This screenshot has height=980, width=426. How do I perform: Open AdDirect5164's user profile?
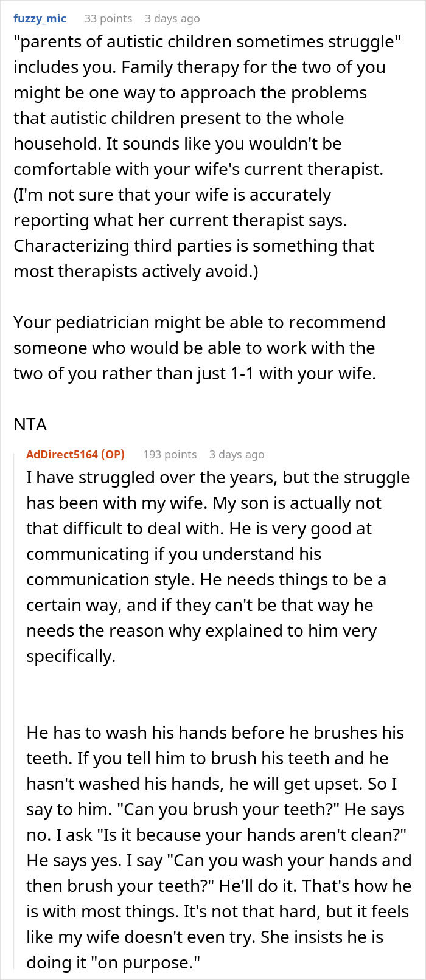(x=61, y=454)
